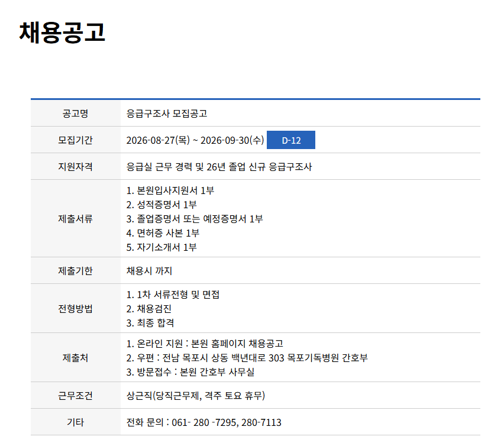Click the 근무조건 row label
The image size is (504, 446).
click(75, 396)
